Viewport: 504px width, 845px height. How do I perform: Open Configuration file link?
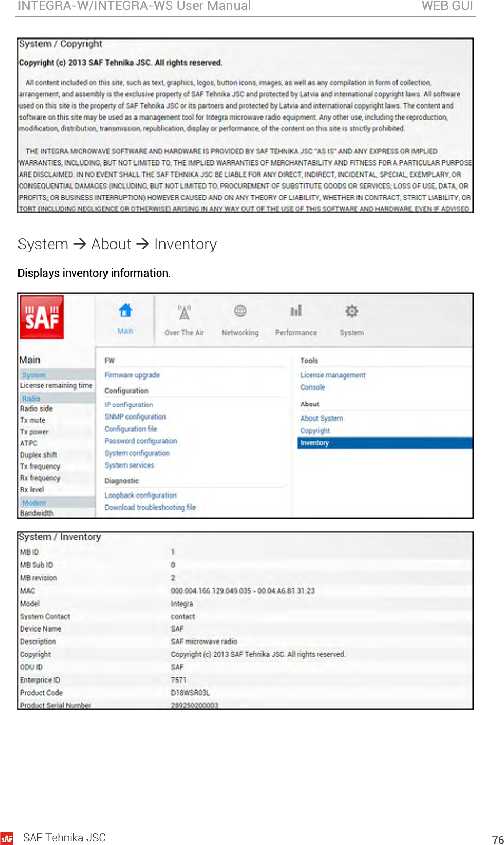click(131, 429)
